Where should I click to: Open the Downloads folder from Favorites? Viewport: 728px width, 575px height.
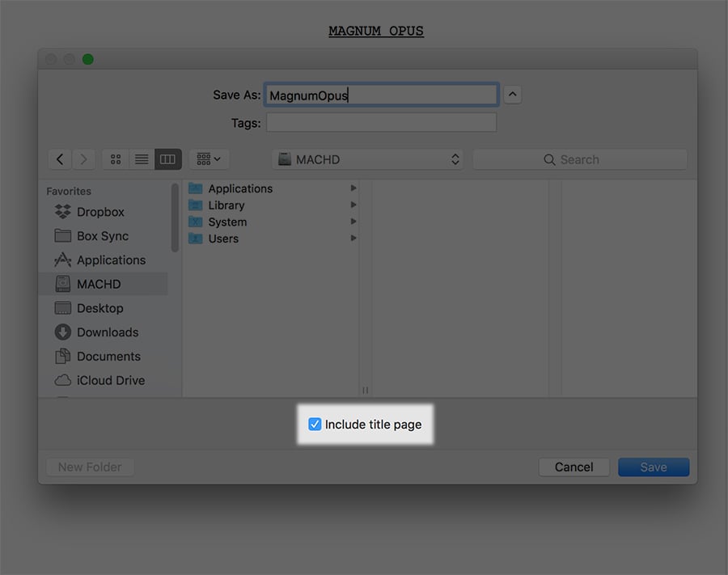[x=104, y=332]
